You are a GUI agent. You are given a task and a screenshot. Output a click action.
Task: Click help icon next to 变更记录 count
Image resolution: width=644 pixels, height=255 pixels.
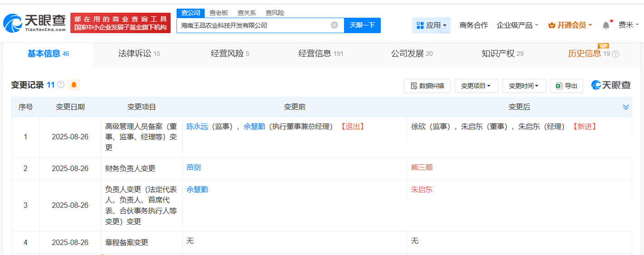point(61,85)
